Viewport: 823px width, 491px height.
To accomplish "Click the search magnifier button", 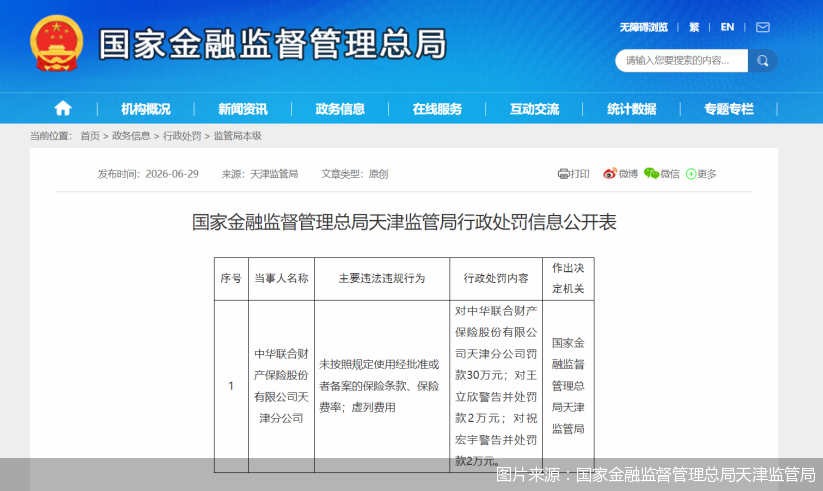I will click(x=763, y=61).
